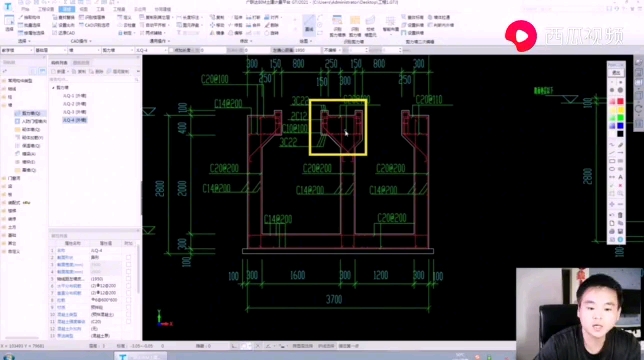Click the save disk icon in pen toolbar
Image resolution: width=644 pixels, height=360 pixels.
click(x=620, y=232)
